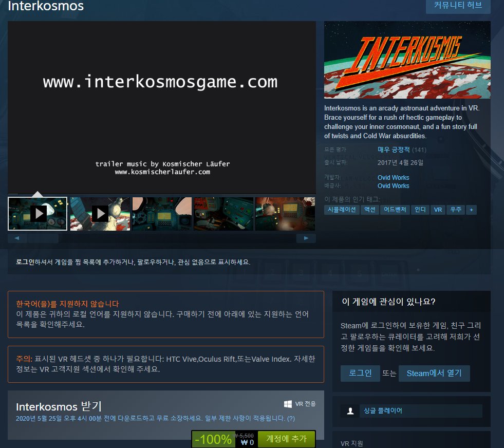Select the 시뮬레이션 tag
The height and width of the screenshot is (448, 504).
(x=342, y=210)
